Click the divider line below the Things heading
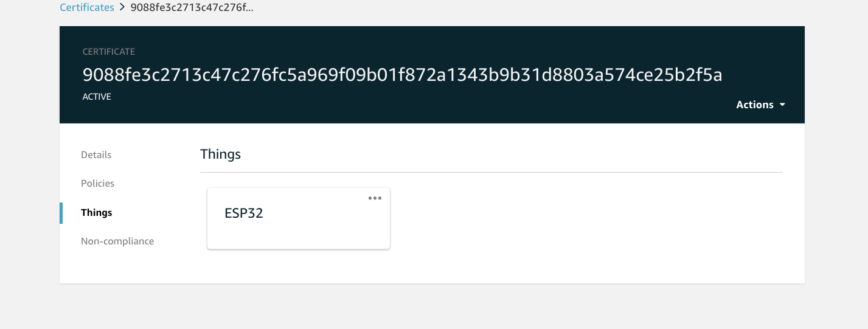Image resolution: width=868 pixels, height=329 pixels. click(491, 173)
